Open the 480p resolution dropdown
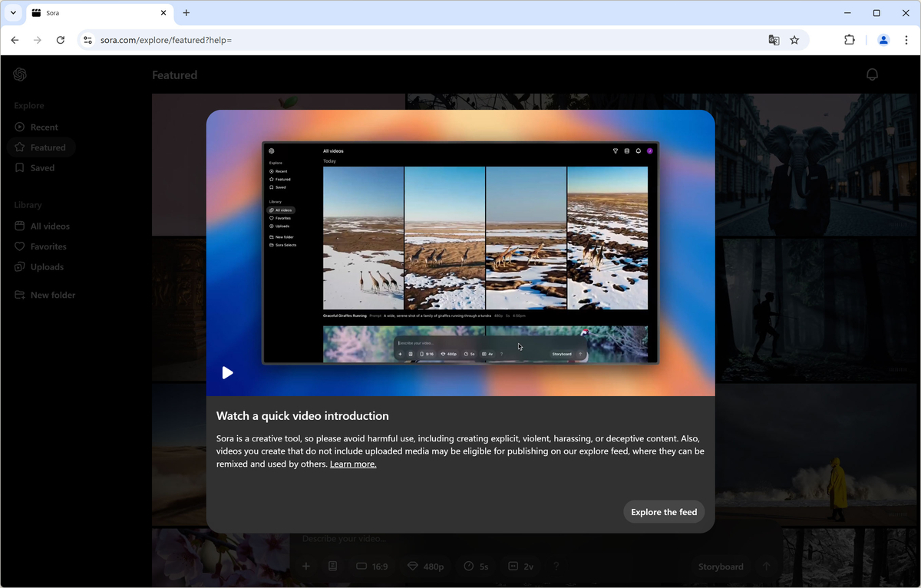This screenshot has width=921, height=588. 426,567
